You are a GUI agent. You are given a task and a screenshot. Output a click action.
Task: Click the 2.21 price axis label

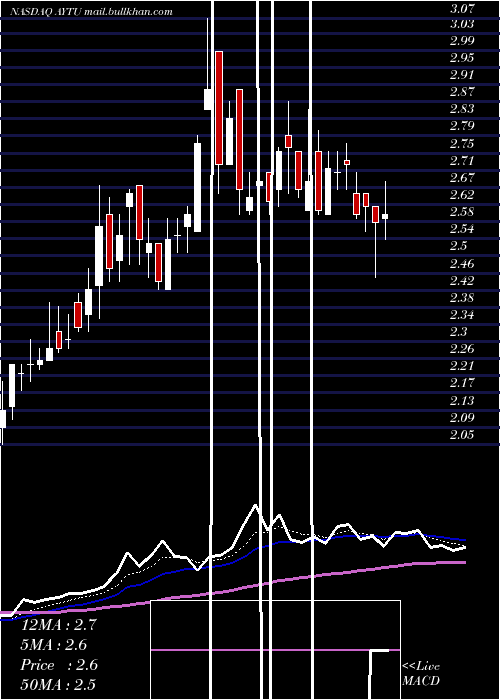tap(462, 366)
